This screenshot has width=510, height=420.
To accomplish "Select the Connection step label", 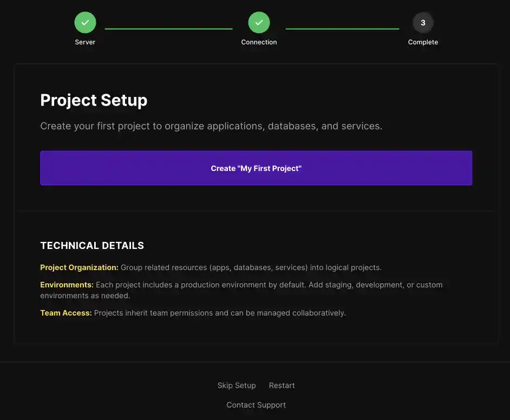I will coord(259,42).
